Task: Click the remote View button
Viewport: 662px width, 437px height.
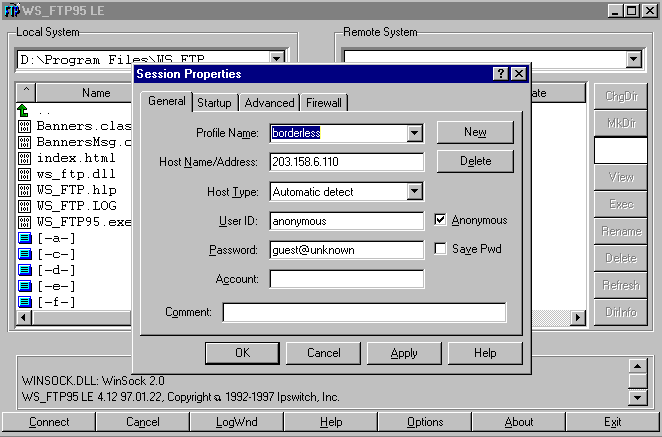Action: click(x=621, y=177)
